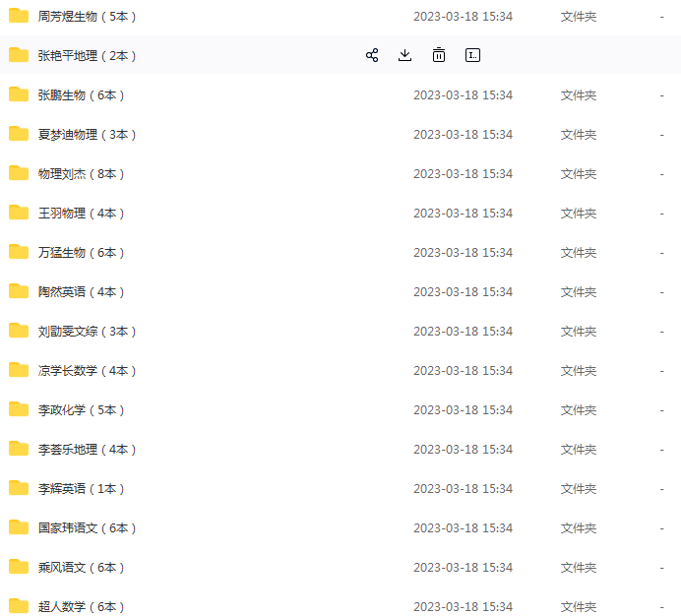The image size is (681, 616).
Task: Open the 李荟乐地理（4本）folder
Action: pyautogui.click(x=88, y=450)
